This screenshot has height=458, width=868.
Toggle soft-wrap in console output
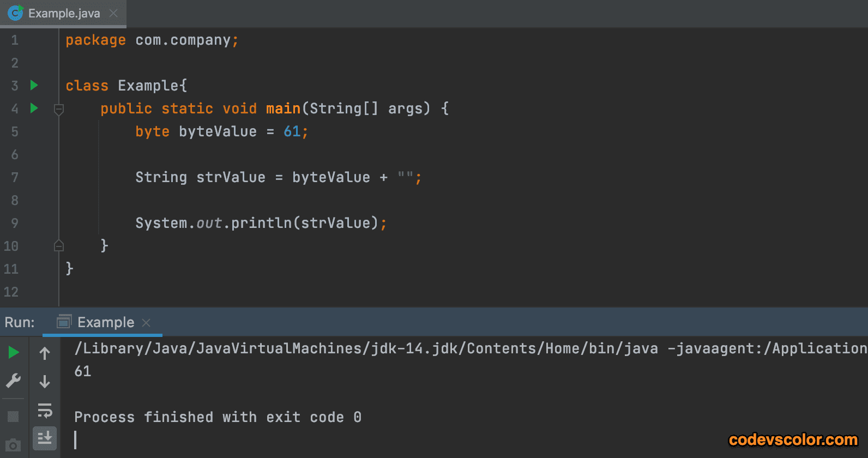[45, 410]
